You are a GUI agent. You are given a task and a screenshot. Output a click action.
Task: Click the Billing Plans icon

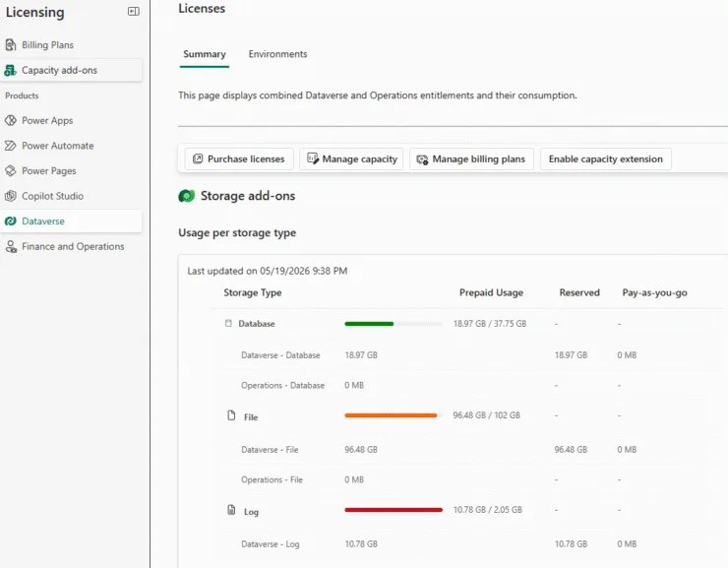coord(10,45)
